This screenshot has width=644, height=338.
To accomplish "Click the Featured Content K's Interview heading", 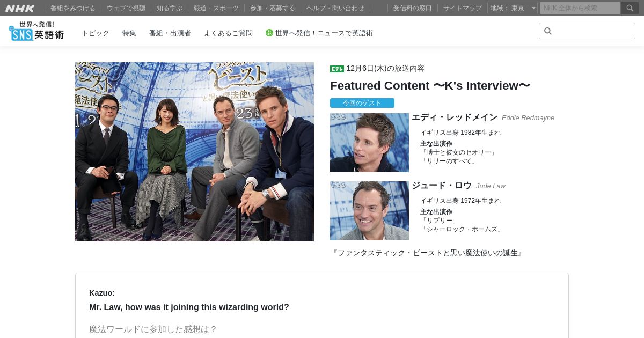I will click(430, 86).
